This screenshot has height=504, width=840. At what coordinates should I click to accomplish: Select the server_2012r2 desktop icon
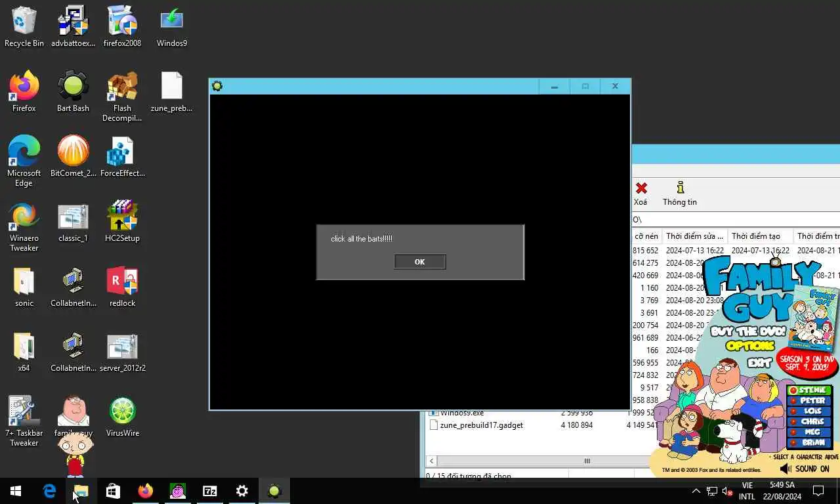(x=122, y=352)
